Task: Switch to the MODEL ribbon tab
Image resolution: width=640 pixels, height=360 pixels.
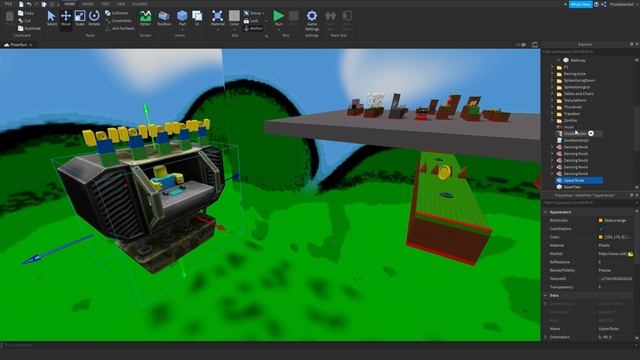Action: pos(88,4)
